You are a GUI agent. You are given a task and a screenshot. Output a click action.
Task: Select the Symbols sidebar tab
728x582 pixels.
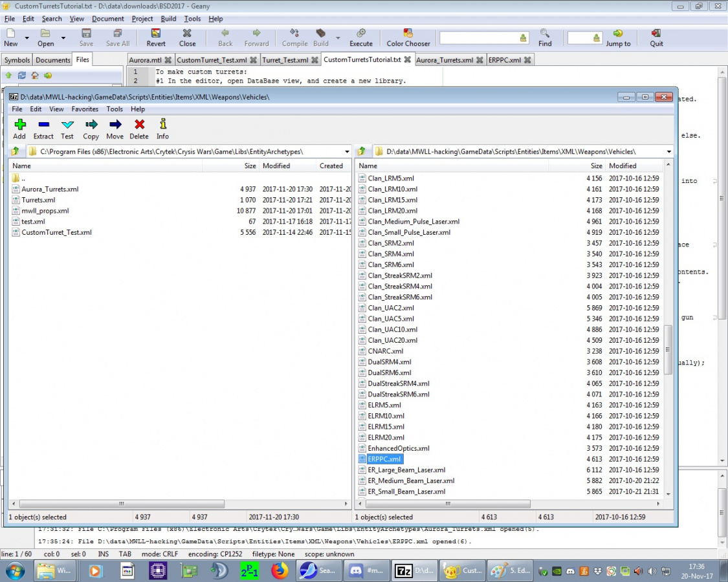17,60
